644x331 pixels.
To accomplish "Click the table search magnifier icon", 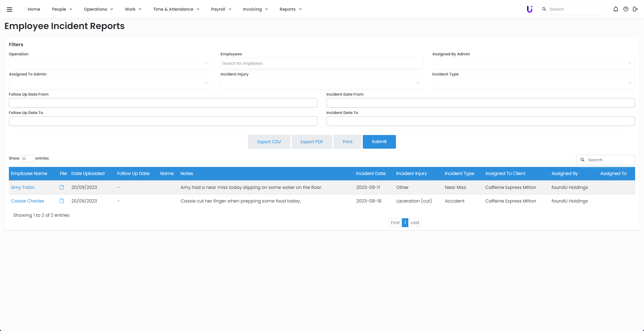I will [x=582, y=160].
